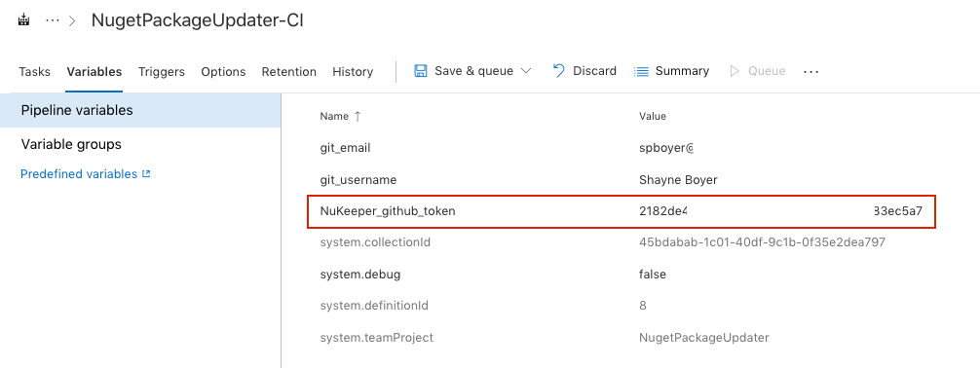Click the Queue button label
Screen dimensions: 980x368
tap(767, 71)
